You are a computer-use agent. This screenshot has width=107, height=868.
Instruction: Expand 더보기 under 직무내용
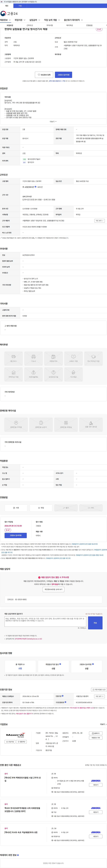point(53,122)
